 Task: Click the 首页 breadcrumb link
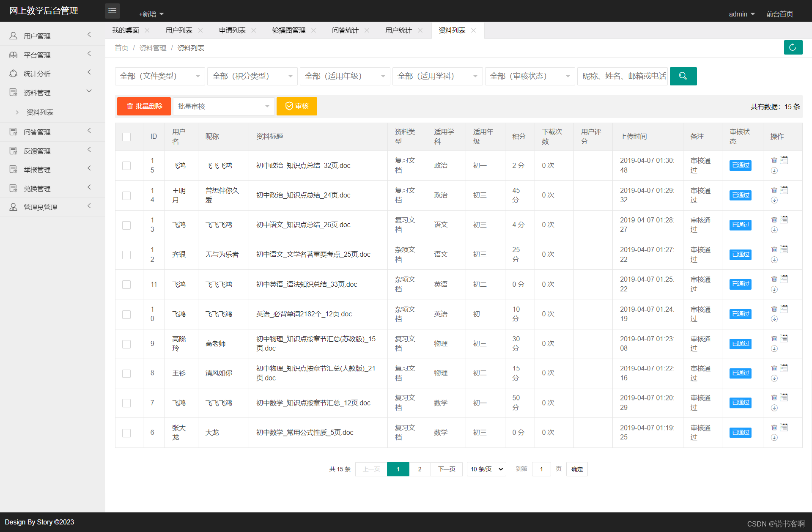pos(121,48)
